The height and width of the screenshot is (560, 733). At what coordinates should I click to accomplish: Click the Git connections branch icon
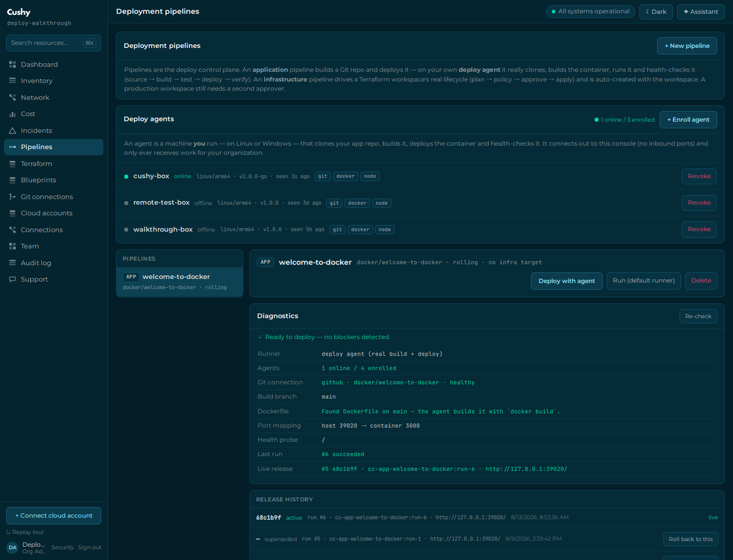pyautogui.click(x=13, y=196)
